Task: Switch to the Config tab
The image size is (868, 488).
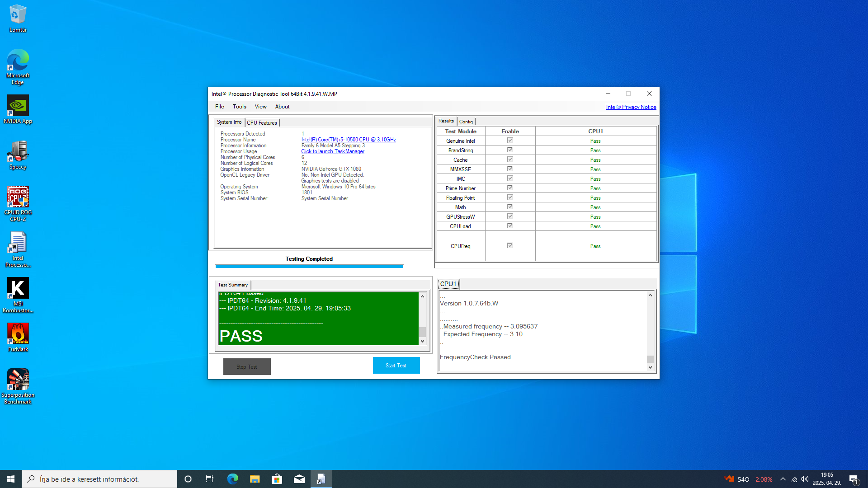Action: pyautogui.click(x=466, y=122)
